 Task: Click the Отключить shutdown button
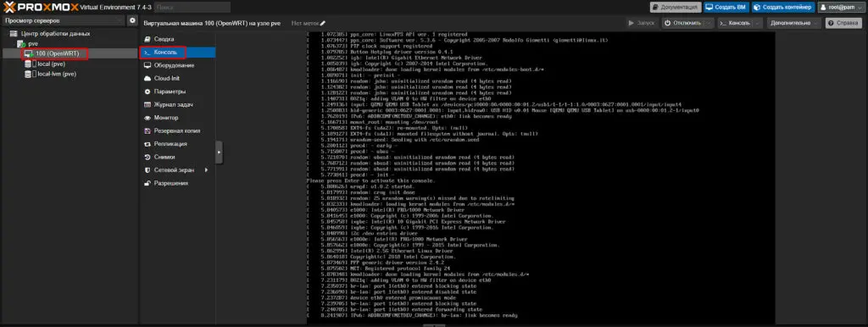pyautogui.click(x=684, y=23)
